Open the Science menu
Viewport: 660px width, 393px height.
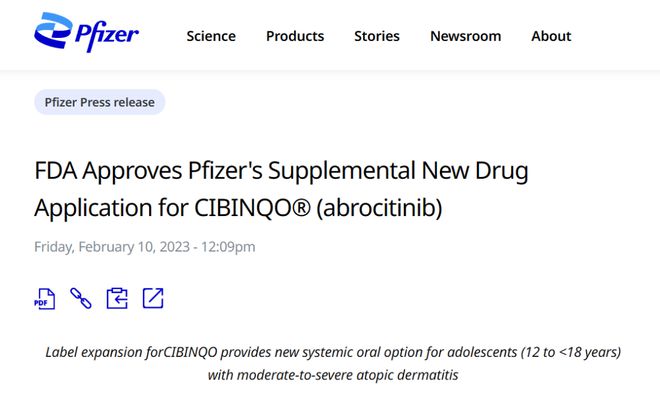click(211, 36)
